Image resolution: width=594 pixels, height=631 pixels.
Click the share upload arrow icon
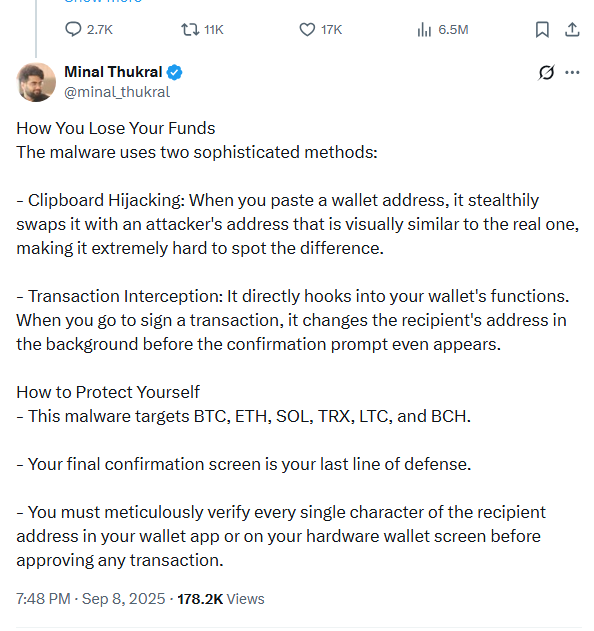tap(572, 29)
